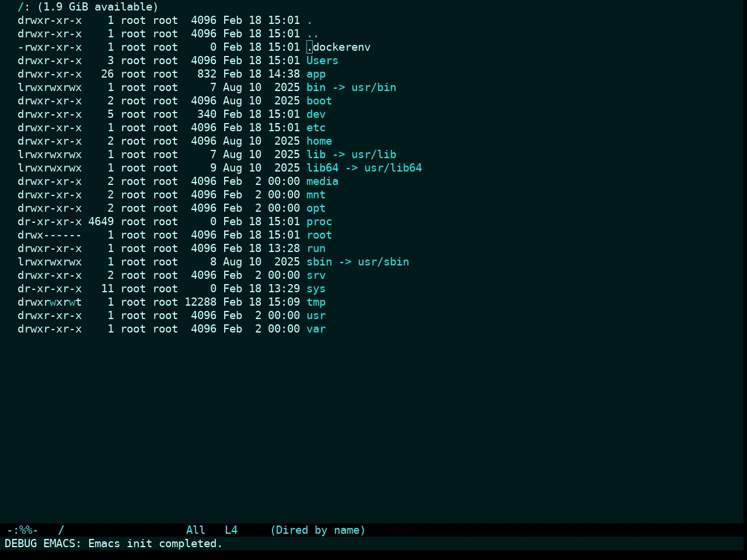This screenshot has height=560, width=747.
Task: Open the sys directory
Action: [316, 289]
